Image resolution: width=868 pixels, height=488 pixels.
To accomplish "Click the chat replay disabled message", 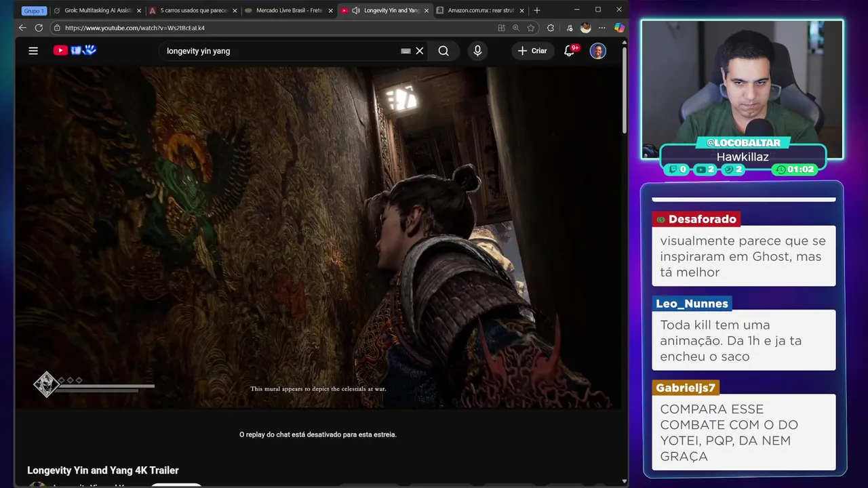I will (318, 434).
